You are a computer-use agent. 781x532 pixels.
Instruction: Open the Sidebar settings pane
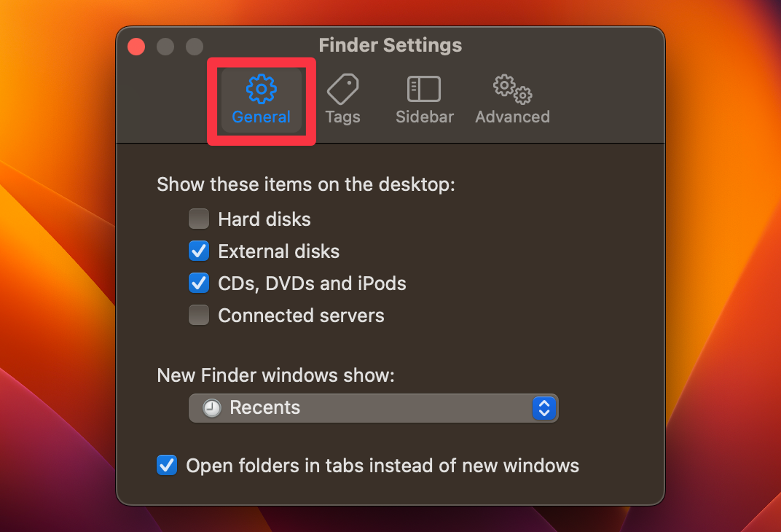[x=424, y=100]
